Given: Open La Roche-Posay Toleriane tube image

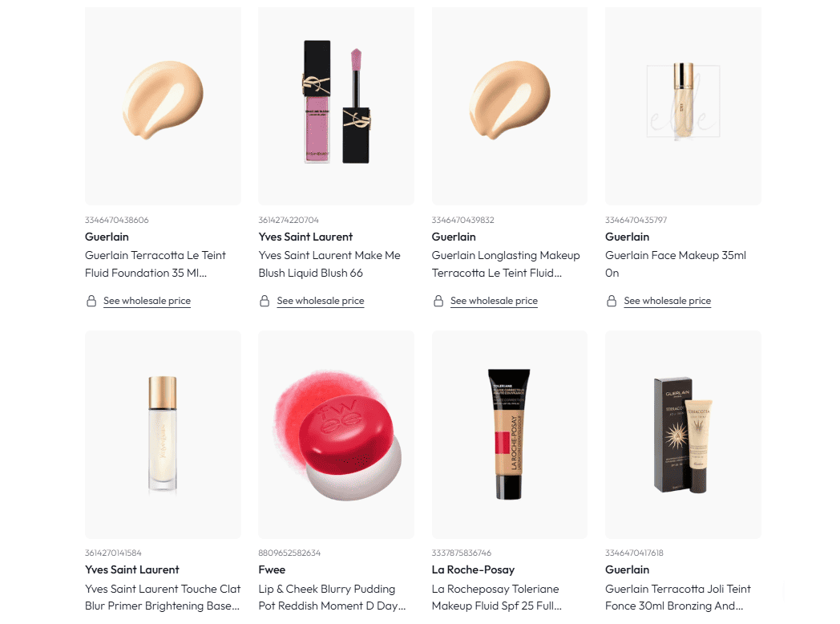Looking at the screenshot, I should (x=510, y=434).
